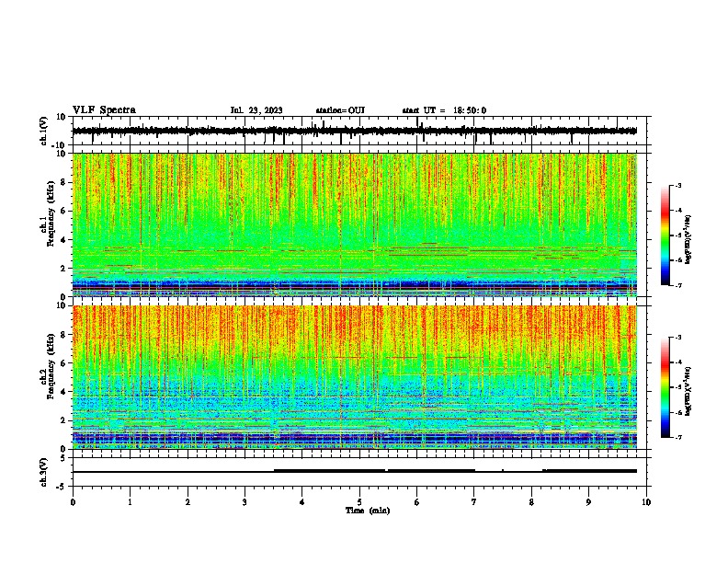This screenshot has height=563, width=728.
Task: Click the log(PSD) label beside ch.1 color bar
Action: pyautogui.click(x=688, y=239)
